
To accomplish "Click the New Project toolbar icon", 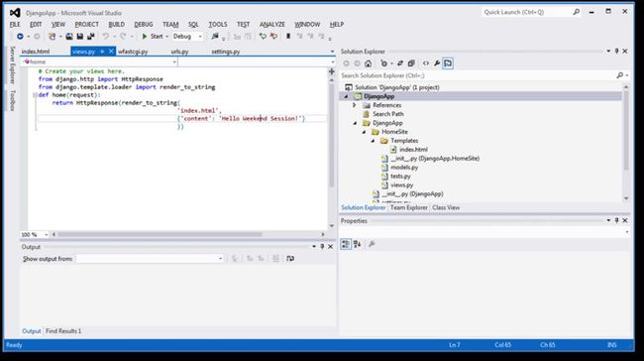I will (52, 37).
